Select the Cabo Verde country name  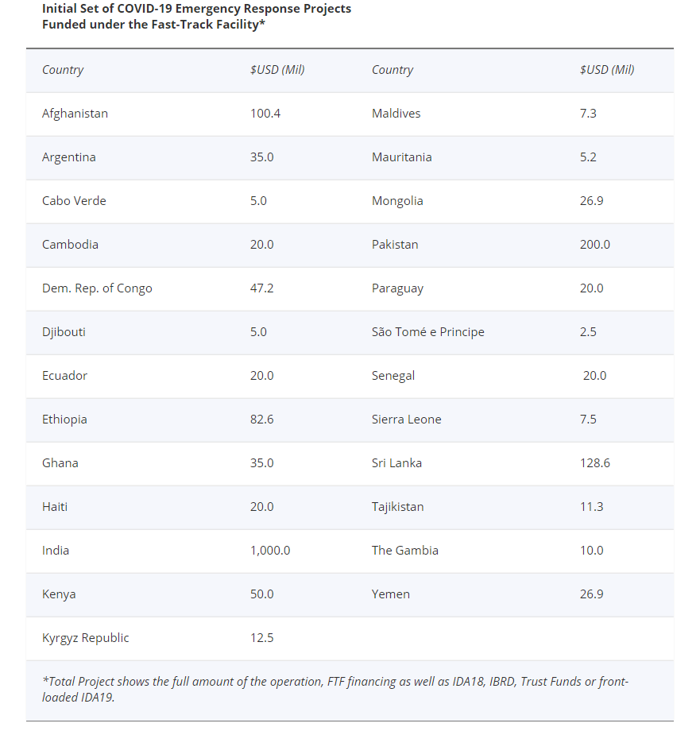coord(74,201)
